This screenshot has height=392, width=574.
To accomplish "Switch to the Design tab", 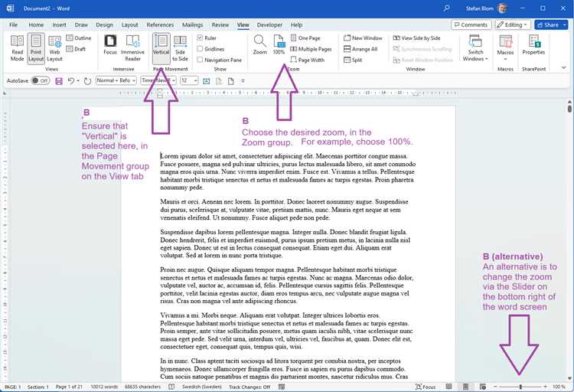I will [104, 25].
